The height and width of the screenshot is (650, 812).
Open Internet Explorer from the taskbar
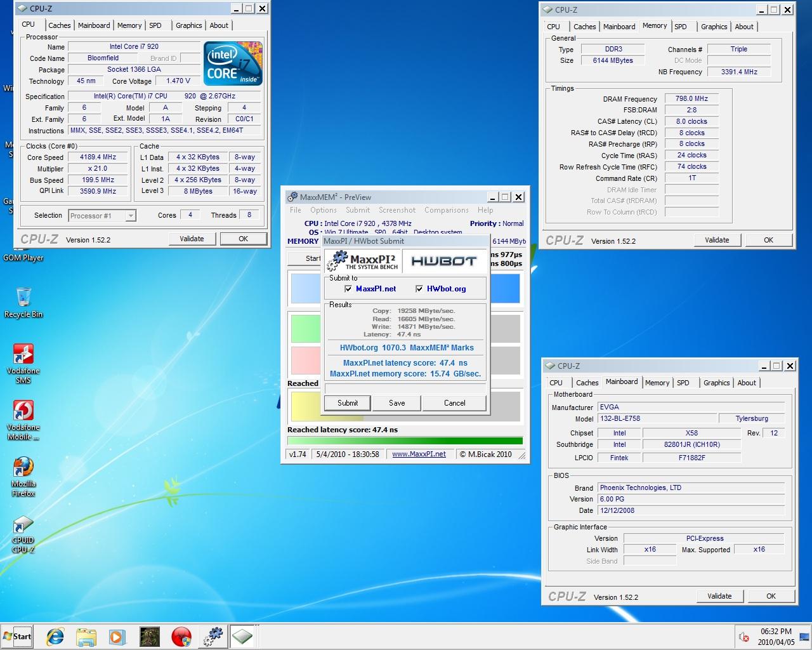(x=56, y=636)
